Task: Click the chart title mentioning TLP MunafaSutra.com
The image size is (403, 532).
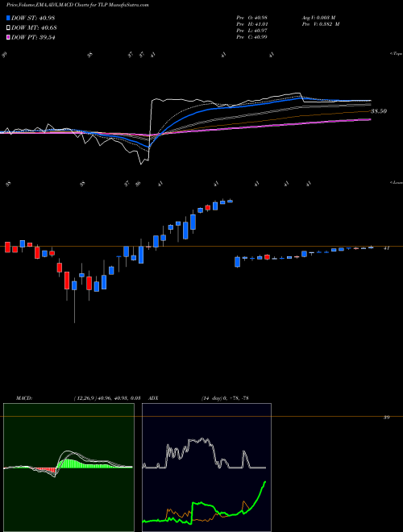Action: click(77, 5)
